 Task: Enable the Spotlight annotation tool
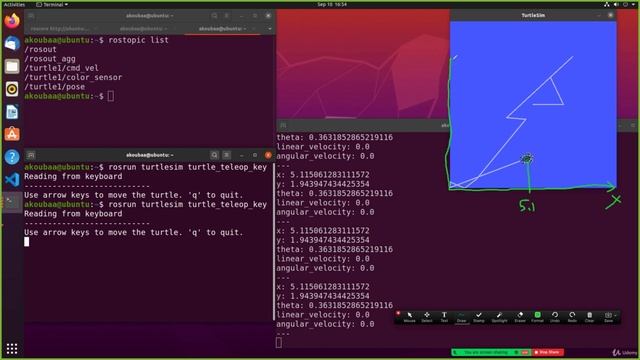[499, 317]
